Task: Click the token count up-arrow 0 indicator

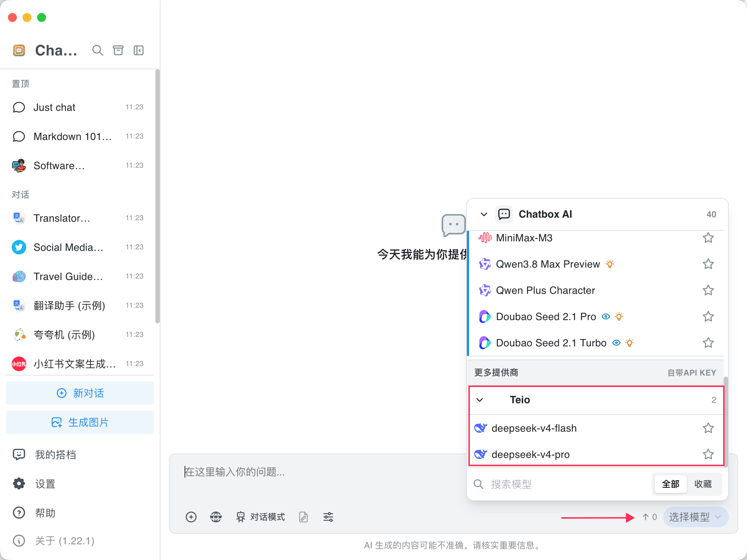Action: coord(650,517)
